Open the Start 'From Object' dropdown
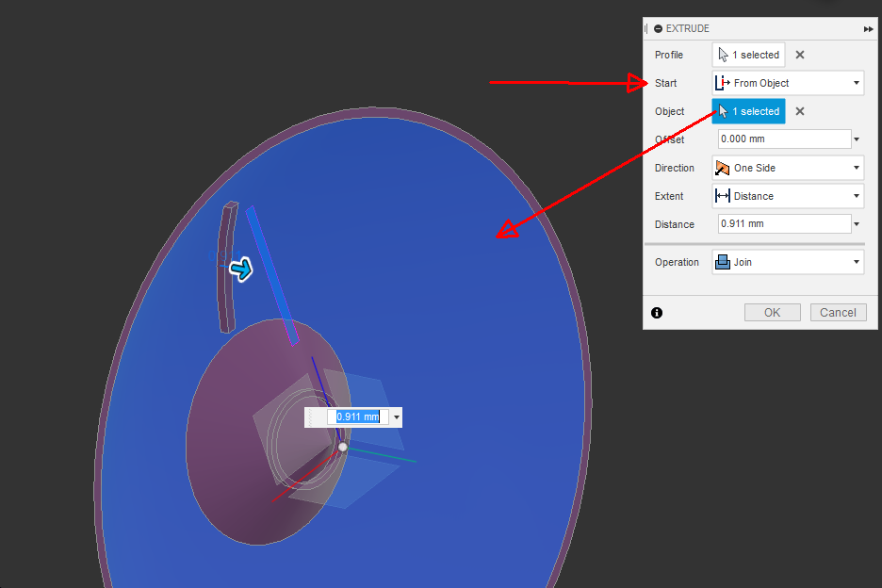 tap(788, 83)
